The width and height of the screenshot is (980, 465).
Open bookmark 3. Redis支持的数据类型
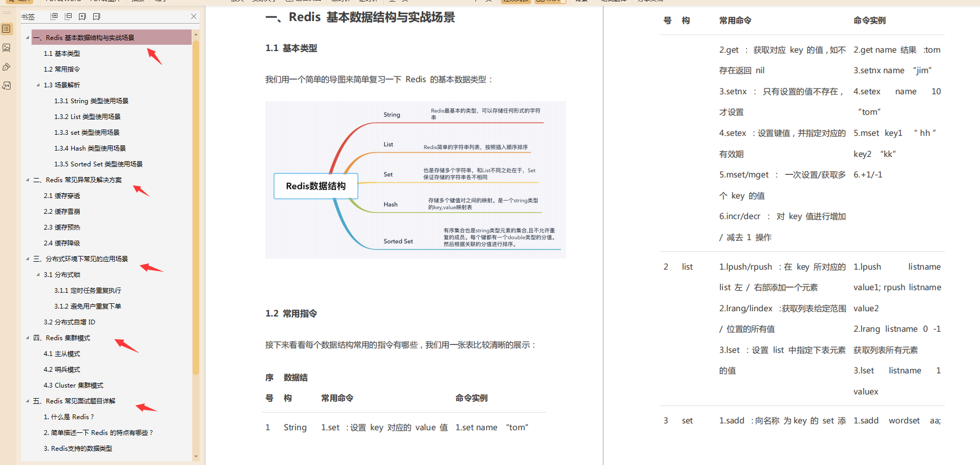(78, 449)
